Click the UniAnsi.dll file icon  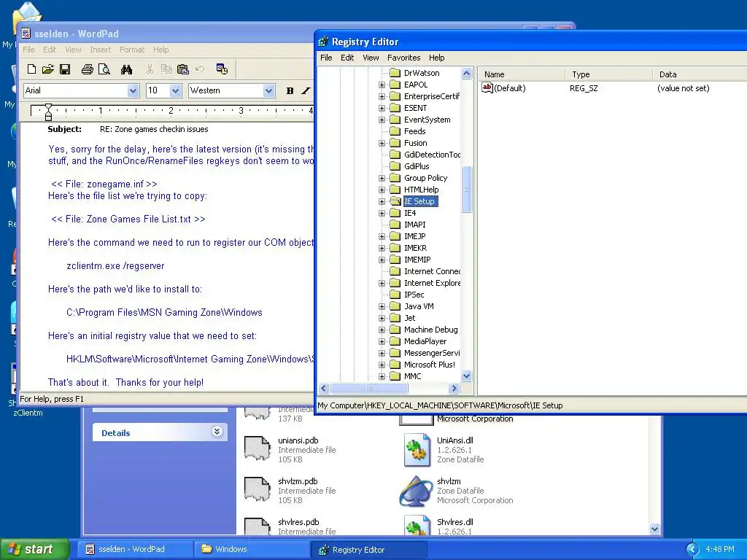click(x=417, y=449)
